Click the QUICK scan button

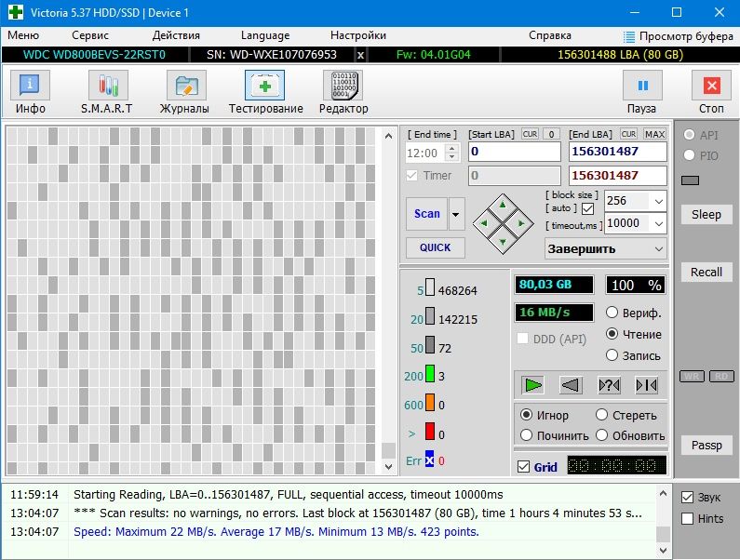[435, 247]
